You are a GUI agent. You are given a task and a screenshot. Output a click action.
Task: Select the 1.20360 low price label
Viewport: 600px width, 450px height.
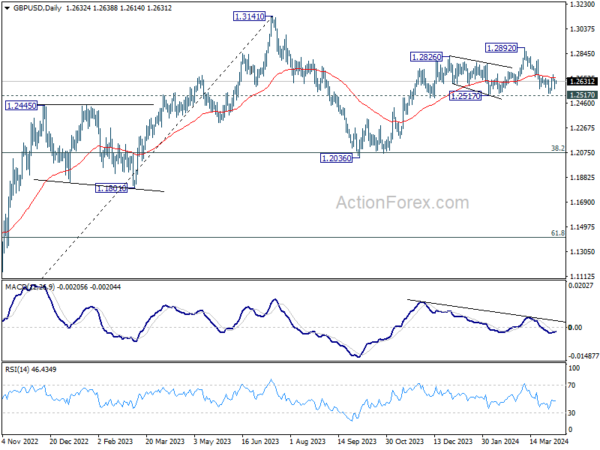[x=336, y=158]
